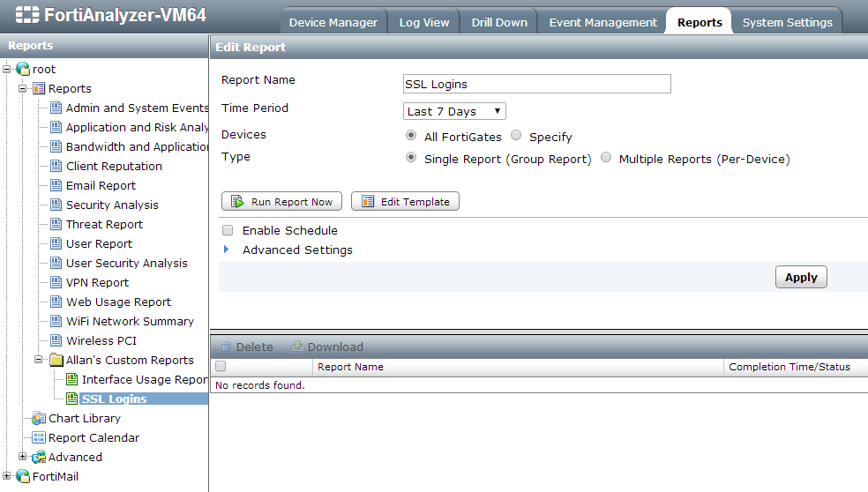Click the User Report icon
The width and height of the screenshot is (868, 492).
pyautogui.click(x=56, y=243)
